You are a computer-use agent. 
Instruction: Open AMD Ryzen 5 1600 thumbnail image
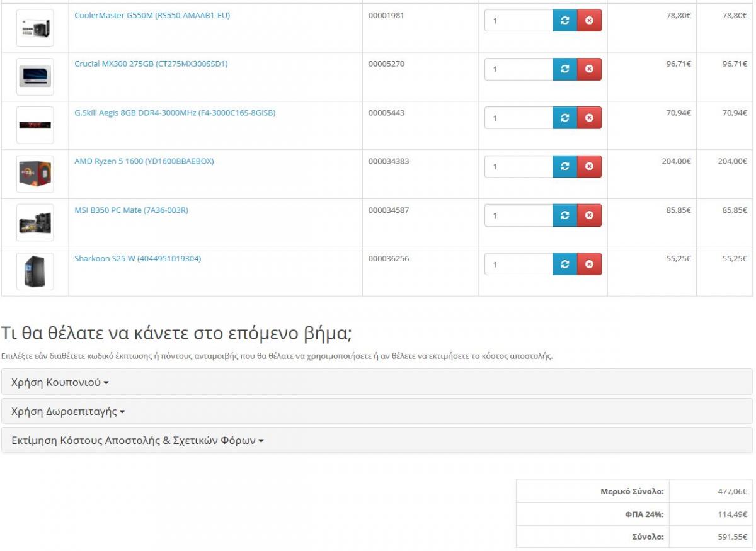pyautogui.click(x=35, y=174)
